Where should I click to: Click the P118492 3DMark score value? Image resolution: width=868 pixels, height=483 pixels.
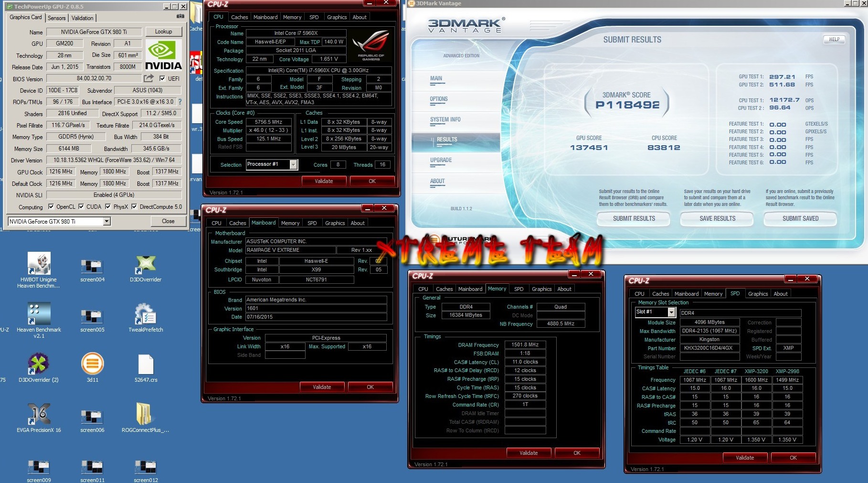coord(627,105)
